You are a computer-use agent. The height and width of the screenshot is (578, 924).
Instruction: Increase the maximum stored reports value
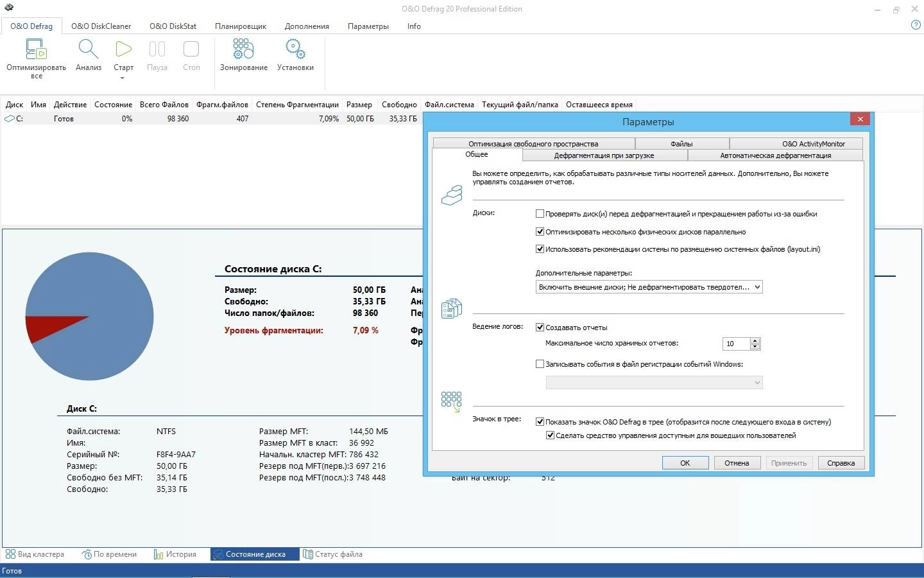pyautogui.click(x=755, y=340)
